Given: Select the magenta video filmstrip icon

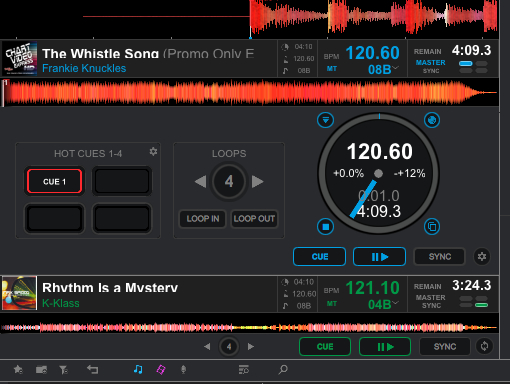Looking at the screenshot, I should tap(161, 369).
